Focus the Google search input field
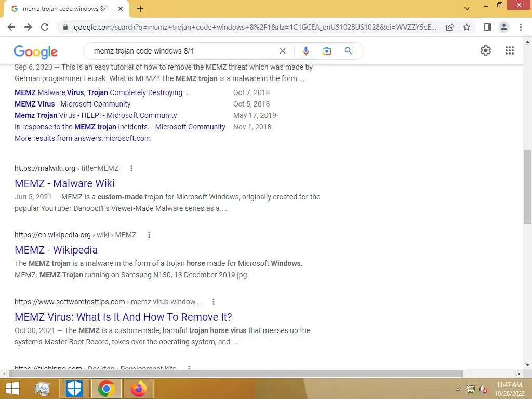Viewport: 532px width, 399px height. pyautogui.click(x=183, y=51)
